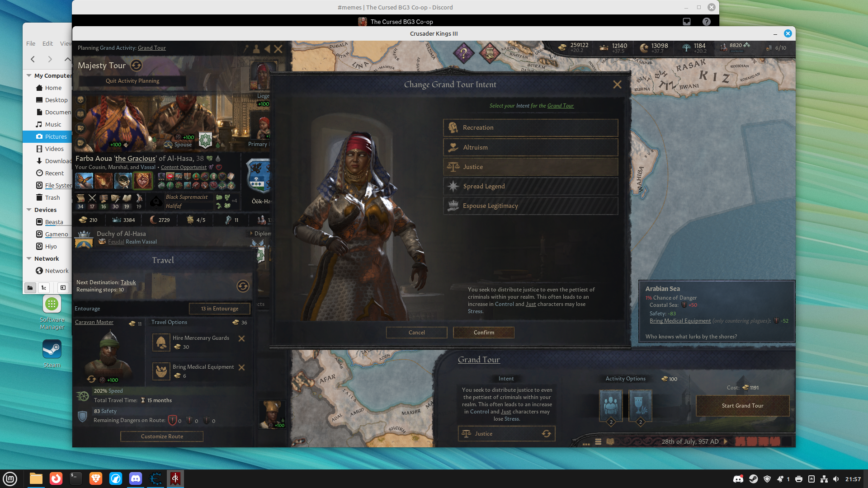Click the Start Grand Tour button
This screenshot has width=868, height=488.
point(742,406)
